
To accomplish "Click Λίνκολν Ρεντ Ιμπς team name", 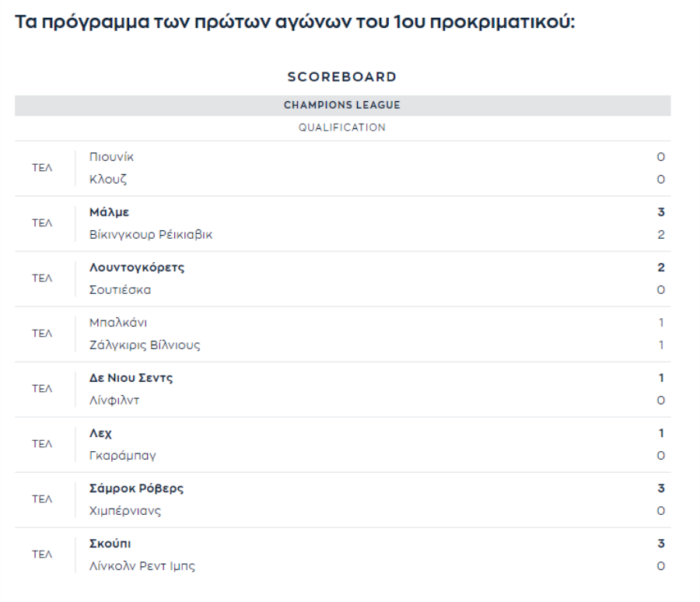I will click(142, 565).
